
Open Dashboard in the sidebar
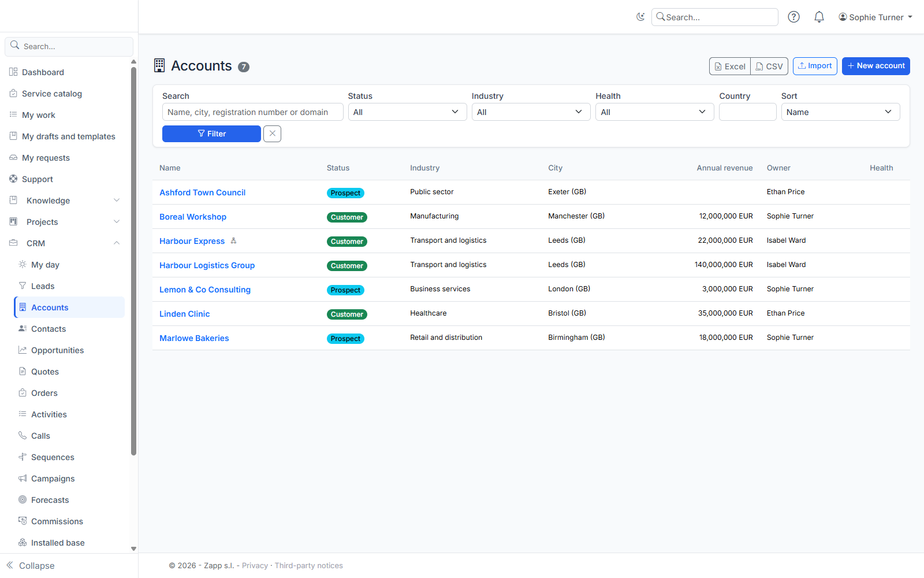point(65,72)
